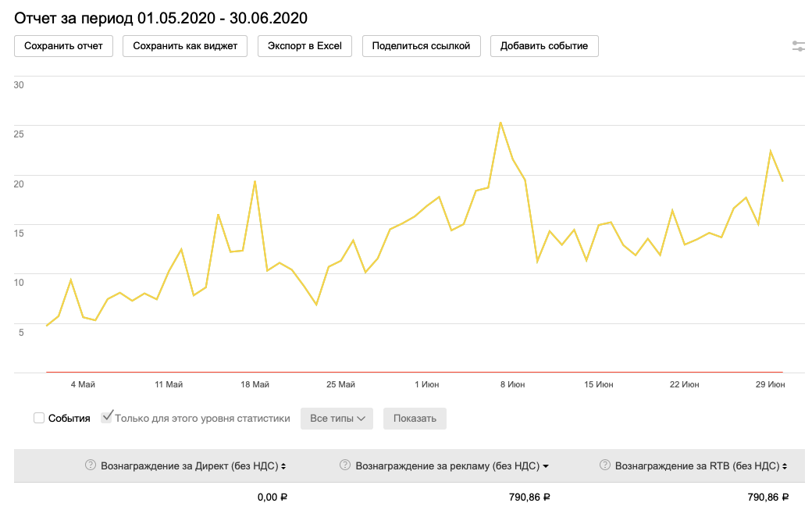Open help icon for Вознаграждение за Директ

(90, 465)
